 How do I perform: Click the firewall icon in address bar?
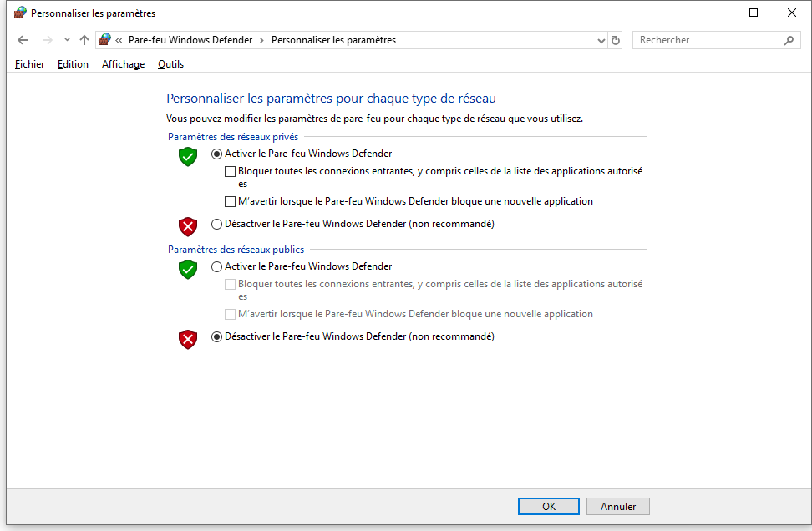coord(104,39)
